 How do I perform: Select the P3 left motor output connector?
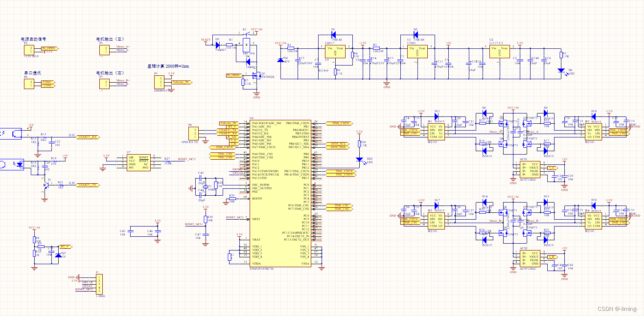[104, 50]
